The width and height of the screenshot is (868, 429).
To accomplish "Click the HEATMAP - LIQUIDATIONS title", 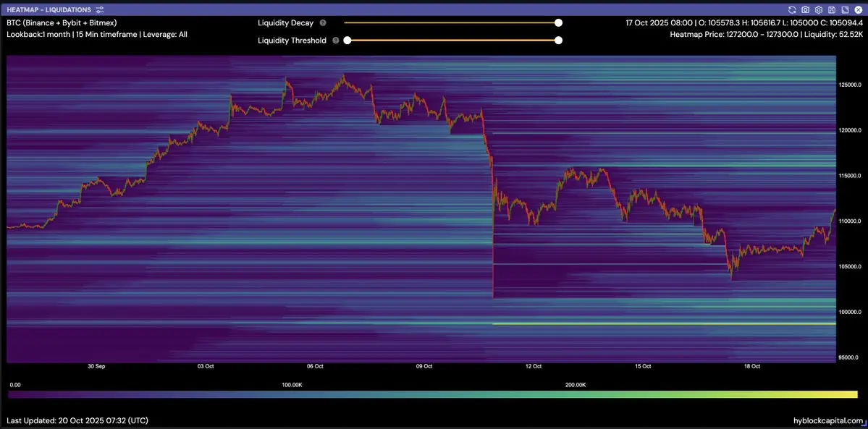I will 49,10.
